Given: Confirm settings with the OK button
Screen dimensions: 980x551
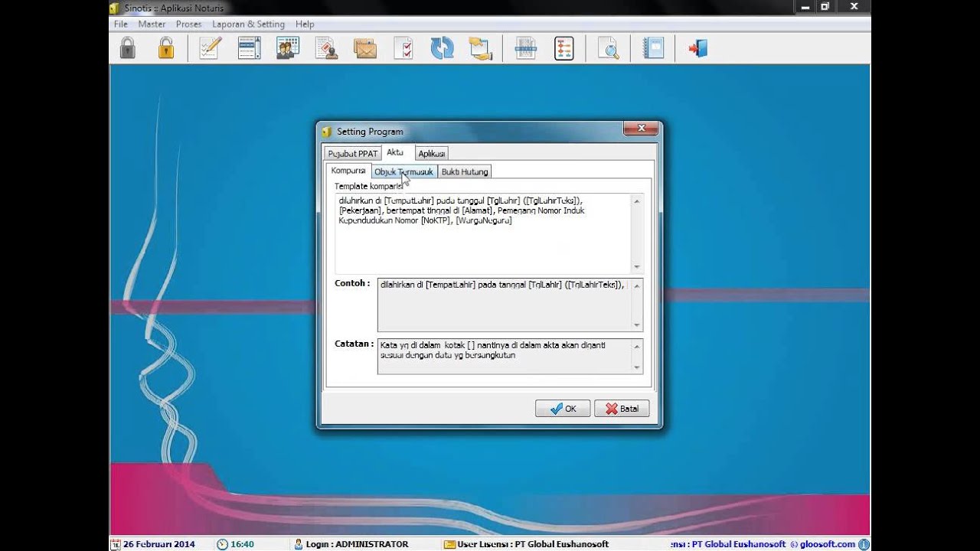Looking at the screenshot, I should [x=563, y=409].
